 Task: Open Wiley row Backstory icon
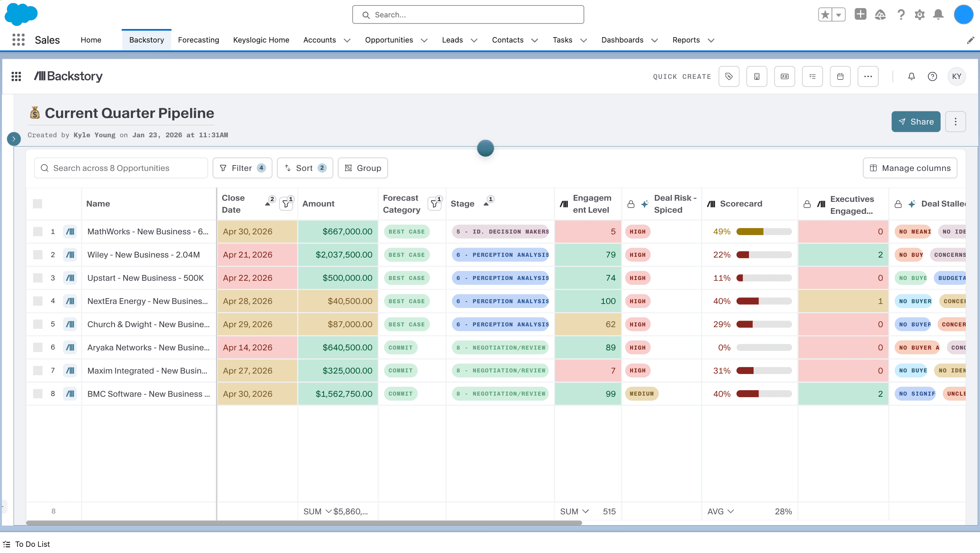[x=70, y=254]
